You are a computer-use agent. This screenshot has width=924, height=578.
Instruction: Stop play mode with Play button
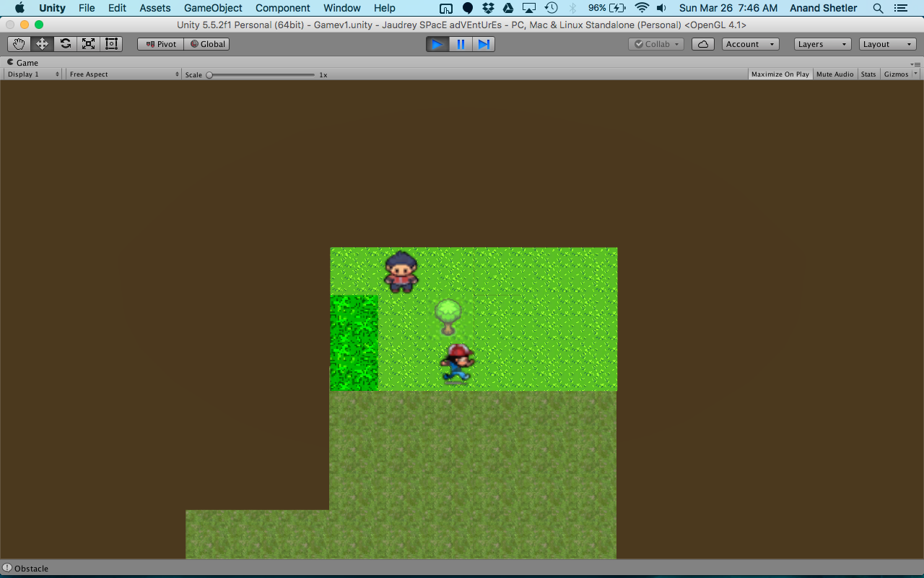(437, 44)
